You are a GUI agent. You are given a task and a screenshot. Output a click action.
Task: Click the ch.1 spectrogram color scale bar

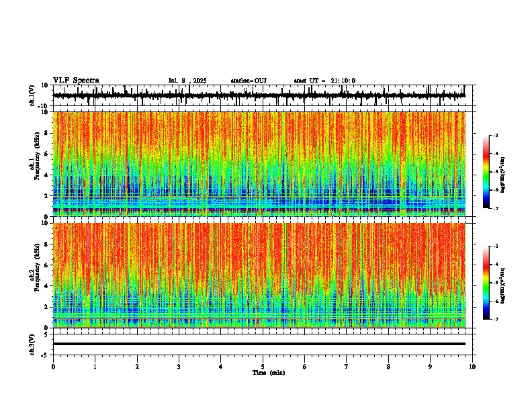(486, 172)
